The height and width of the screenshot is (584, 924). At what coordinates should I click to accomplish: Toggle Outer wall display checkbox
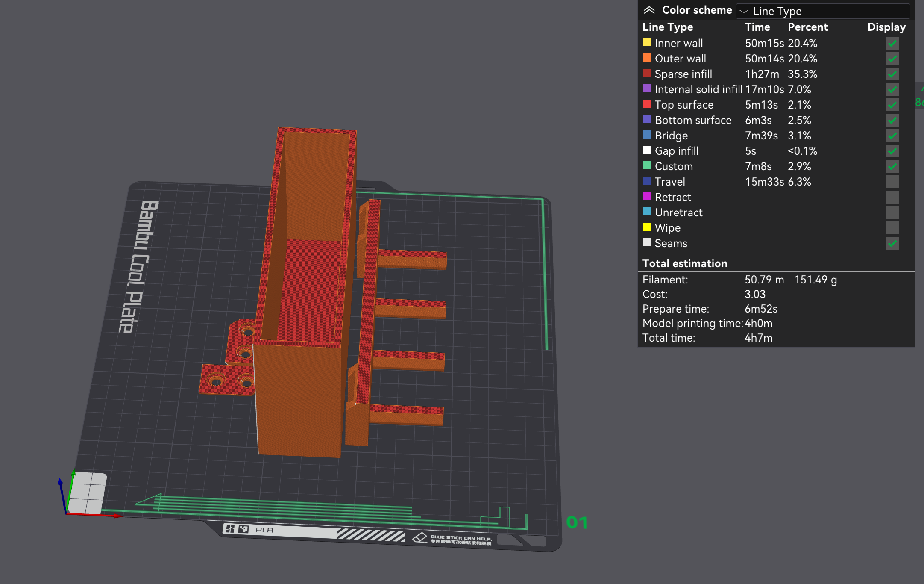click(892, 59)
